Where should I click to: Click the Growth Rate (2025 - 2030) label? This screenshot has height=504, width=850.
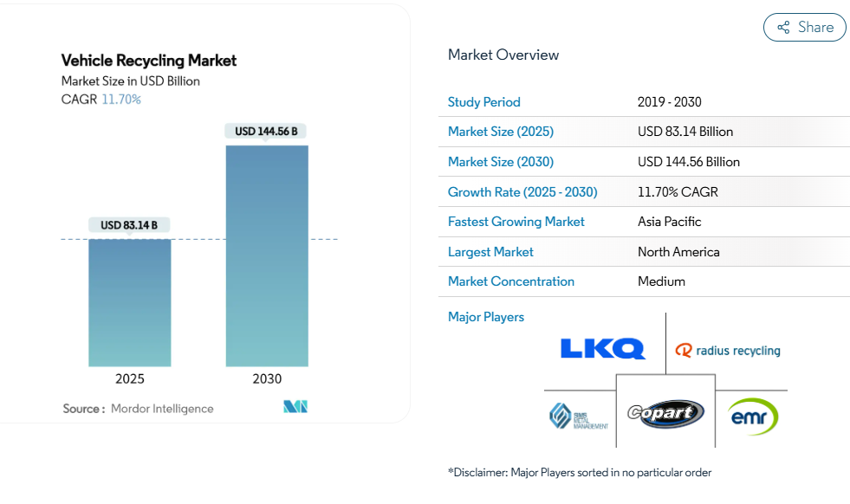coord(522,192)
